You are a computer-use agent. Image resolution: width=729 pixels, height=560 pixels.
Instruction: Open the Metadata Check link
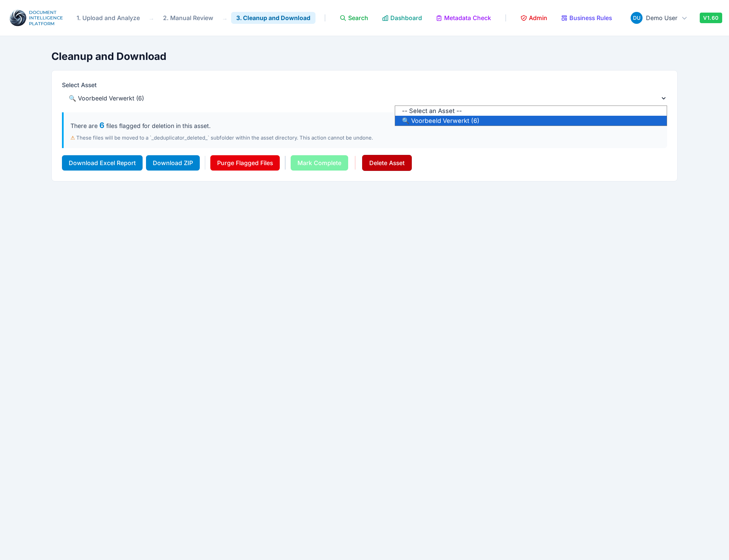[463, 18]
